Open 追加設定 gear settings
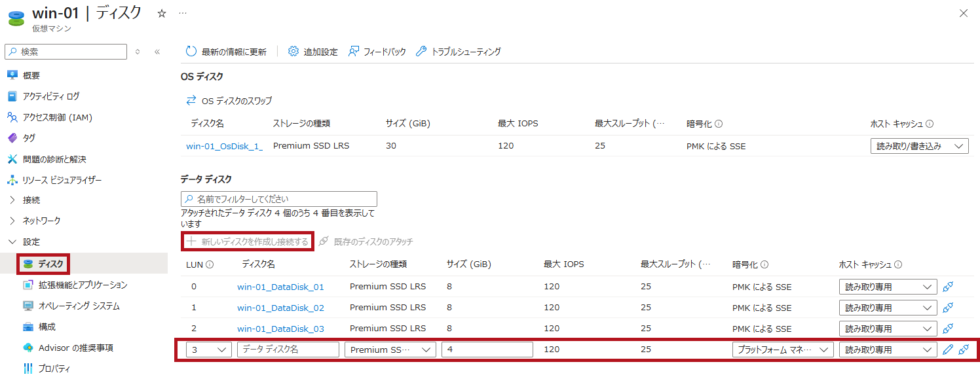Image resolution: width=980 pixels, height=379 pixels. (x=293, y=52)
